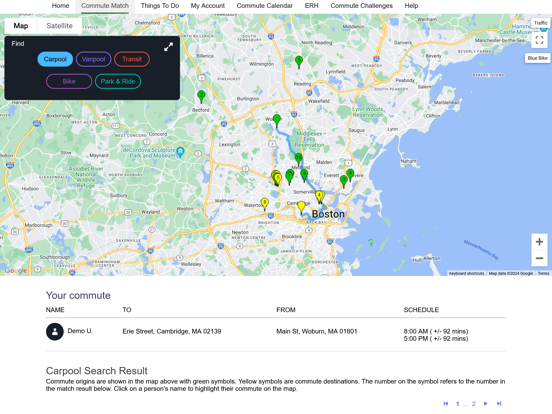
Task: Click green marker 9 near Medford
Action: 304,175
